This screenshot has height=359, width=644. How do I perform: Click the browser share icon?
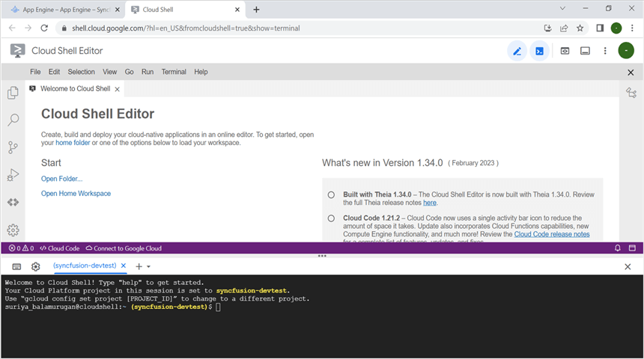564,28
